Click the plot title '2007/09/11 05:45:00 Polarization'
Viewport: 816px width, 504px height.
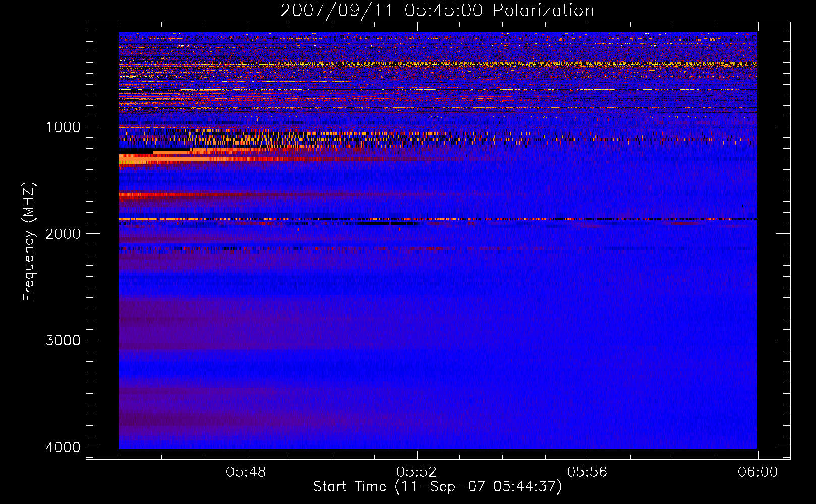point(437,11)
